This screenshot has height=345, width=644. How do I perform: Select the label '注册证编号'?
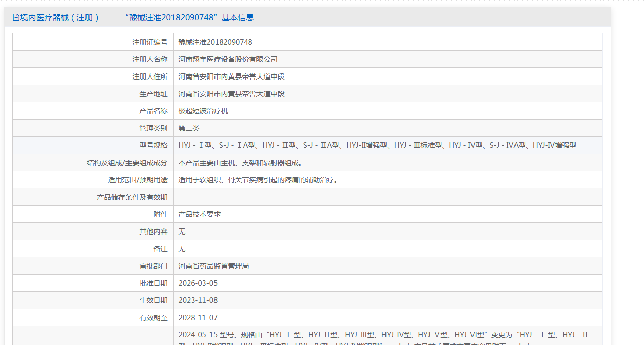point(150,42)
